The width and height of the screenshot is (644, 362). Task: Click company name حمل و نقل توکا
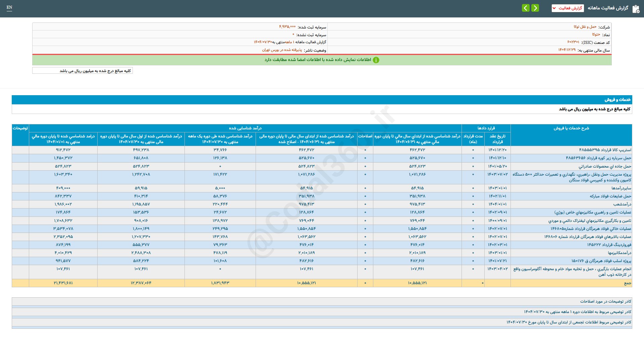pyautogui.click(x=585, y=27)
